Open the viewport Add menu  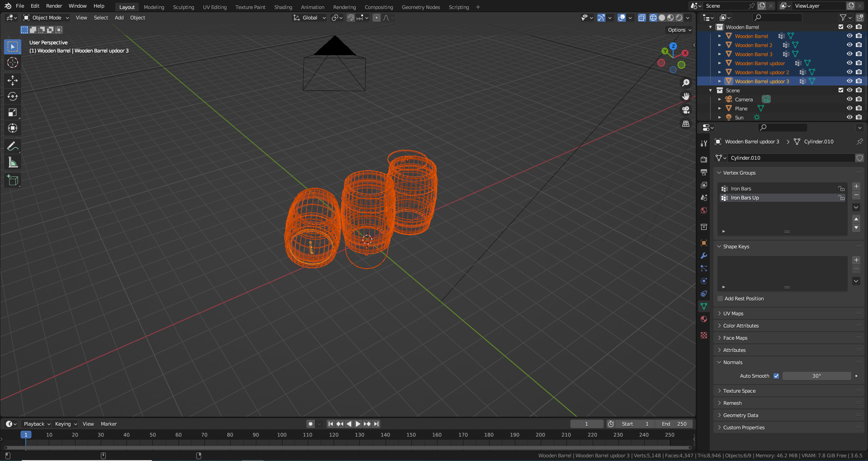[x=119, y=18]
